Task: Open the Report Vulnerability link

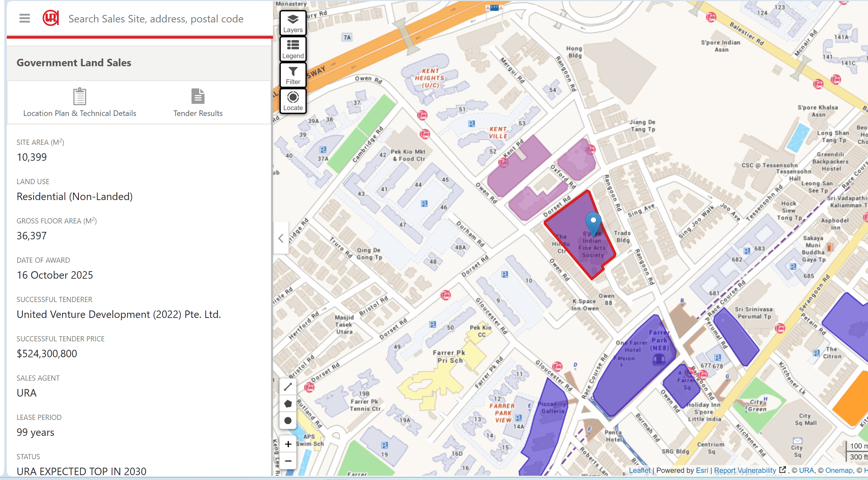Action: (x=745, y=470)
